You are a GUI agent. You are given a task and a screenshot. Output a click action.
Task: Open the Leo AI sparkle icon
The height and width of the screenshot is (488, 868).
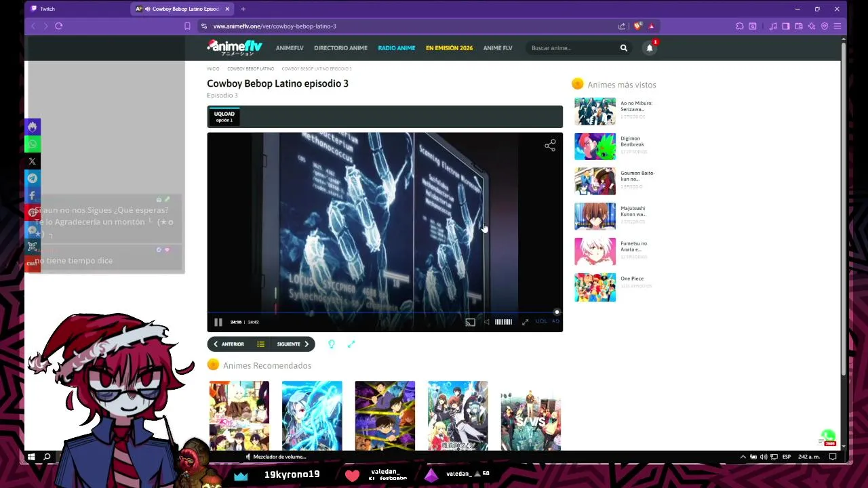point(812,26)
